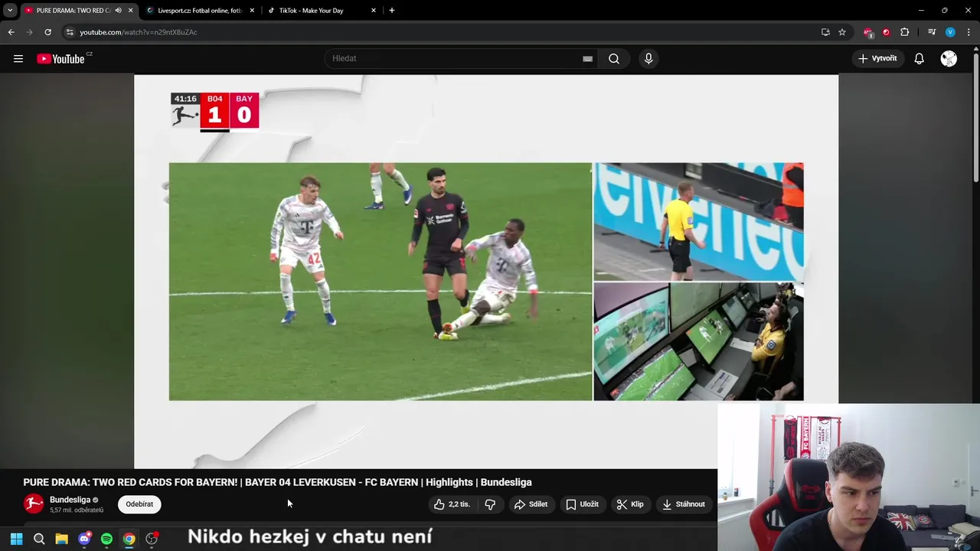Viewport: 980px width, 551px height.
Task: Open File Explorer from the taskbar
Action: point(61,539)
